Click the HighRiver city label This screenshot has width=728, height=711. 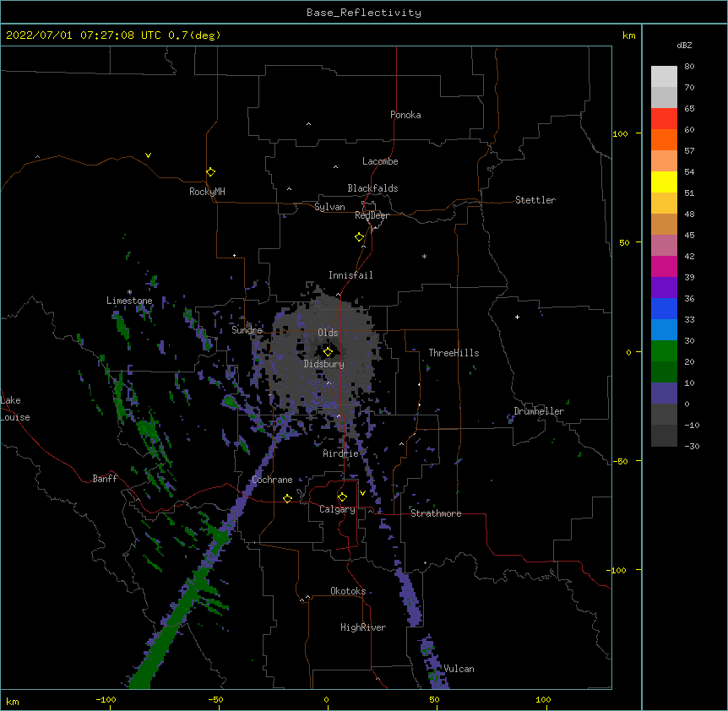tap(363, 627)
